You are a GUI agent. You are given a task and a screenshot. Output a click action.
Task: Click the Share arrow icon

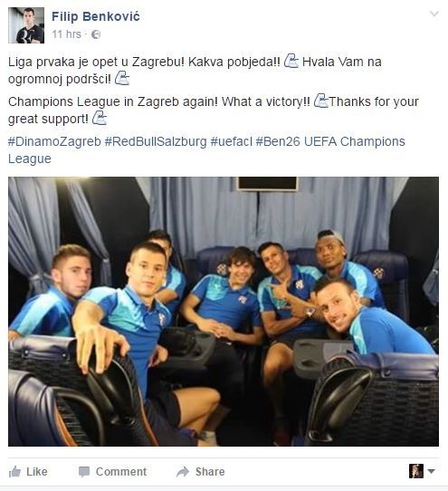coord(183,472)
